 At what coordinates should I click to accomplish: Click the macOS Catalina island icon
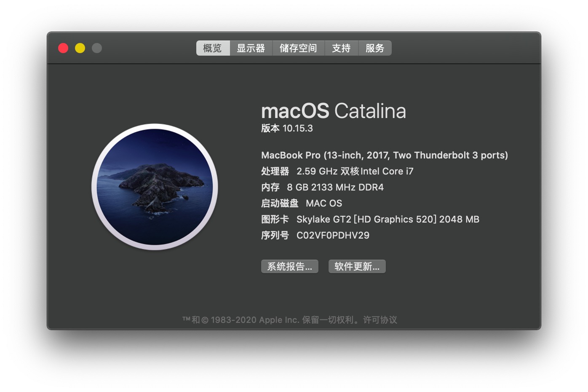(155, 187)
